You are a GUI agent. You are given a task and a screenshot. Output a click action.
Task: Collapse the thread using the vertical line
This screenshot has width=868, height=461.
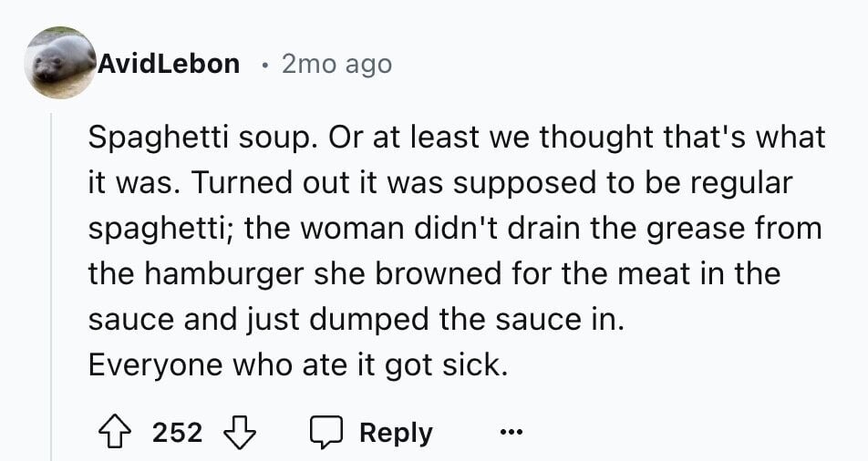click(51, 287)
